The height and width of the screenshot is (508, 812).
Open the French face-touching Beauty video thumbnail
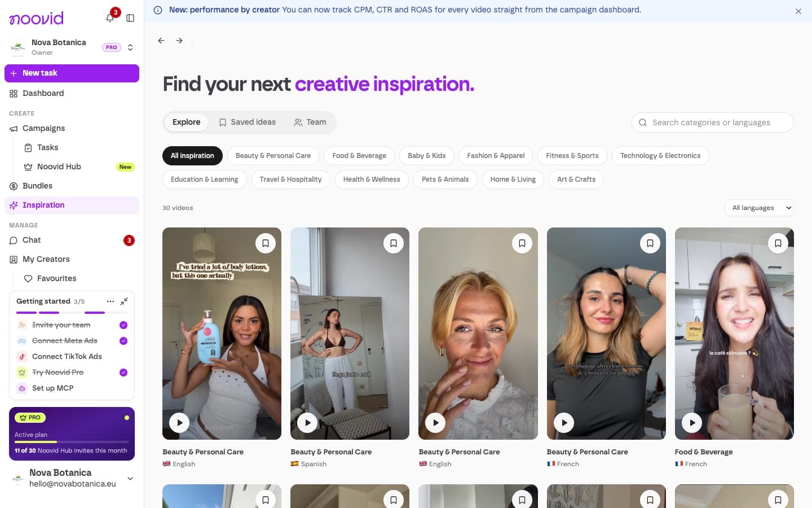[606, 334]
